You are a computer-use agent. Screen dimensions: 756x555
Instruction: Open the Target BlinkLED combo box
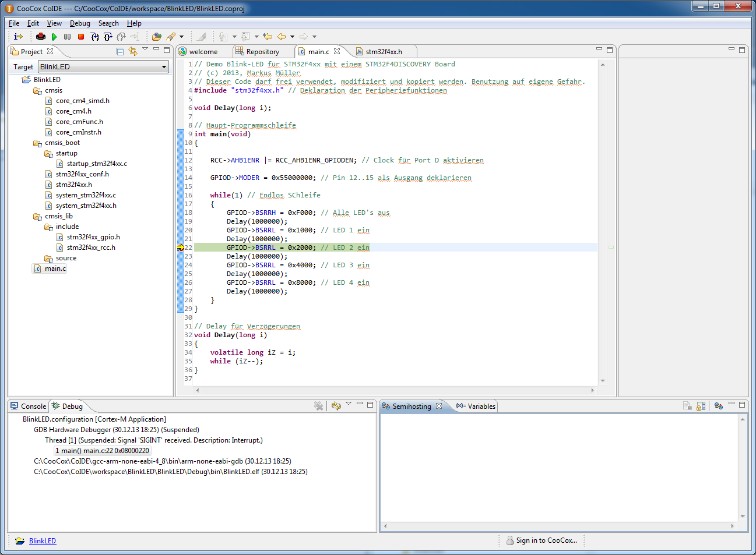(104, 66)
